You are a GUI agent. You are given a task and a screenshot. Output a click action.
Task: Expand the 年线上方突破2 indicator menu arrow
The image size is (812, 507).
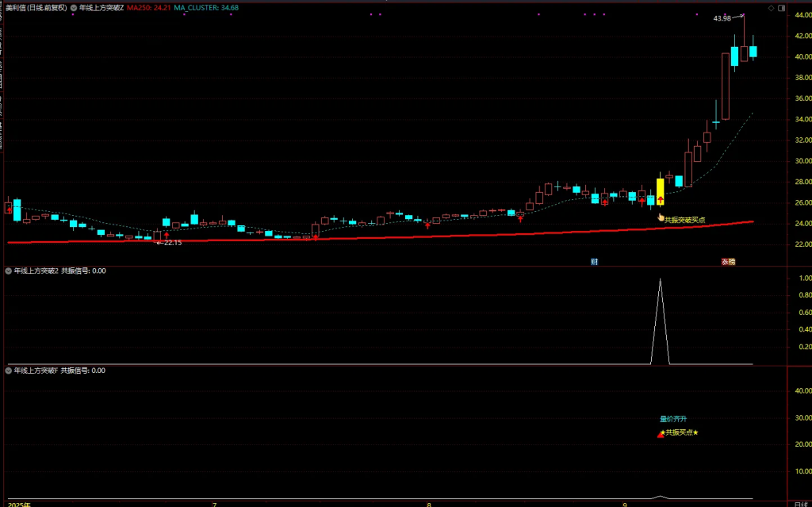coord(9,271)
